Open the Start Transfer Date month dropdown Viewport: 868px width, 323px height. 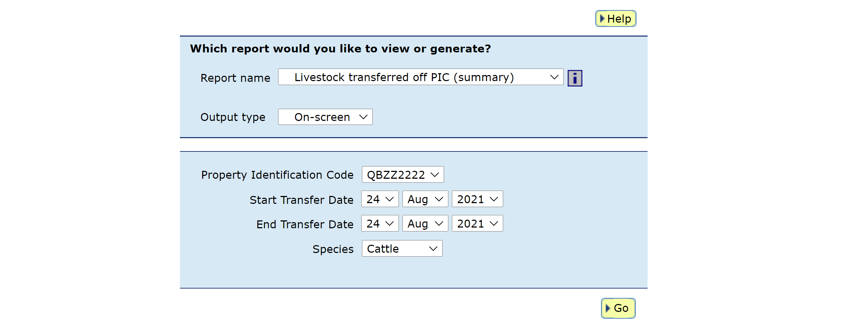(425, 199)
